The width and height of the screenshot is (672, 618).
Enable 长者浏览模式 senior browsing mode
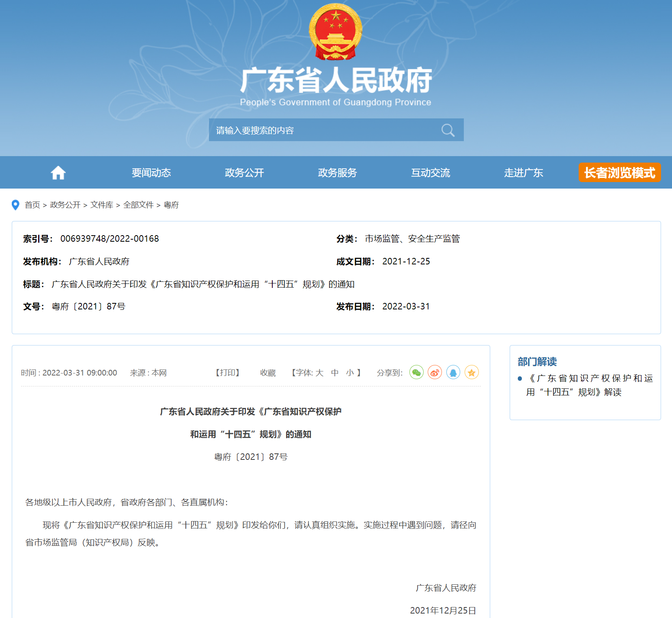pyautogui.click(x=619, y=173)
